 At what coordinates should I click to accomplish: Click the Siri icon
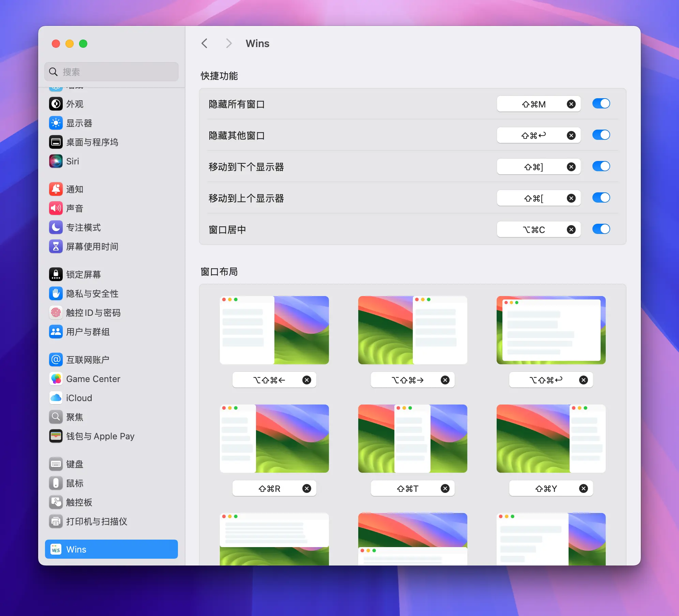[x=56, y=161]
